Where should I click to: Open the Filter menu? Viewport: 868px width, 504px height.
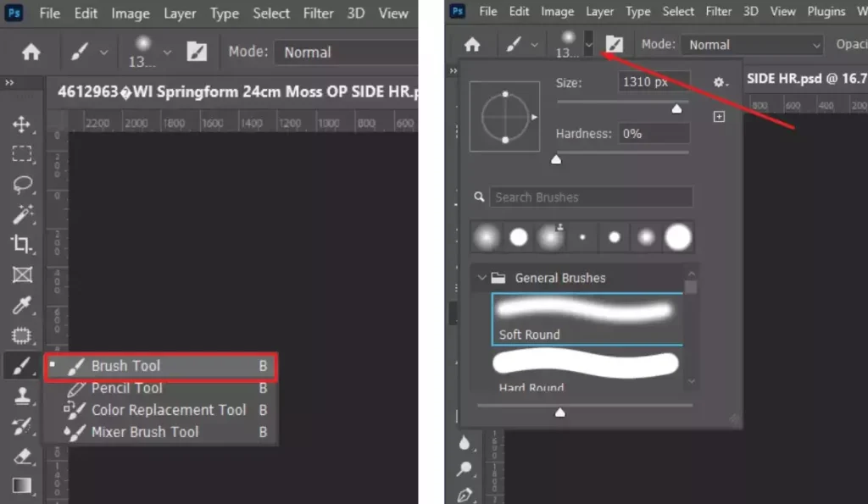318,13
